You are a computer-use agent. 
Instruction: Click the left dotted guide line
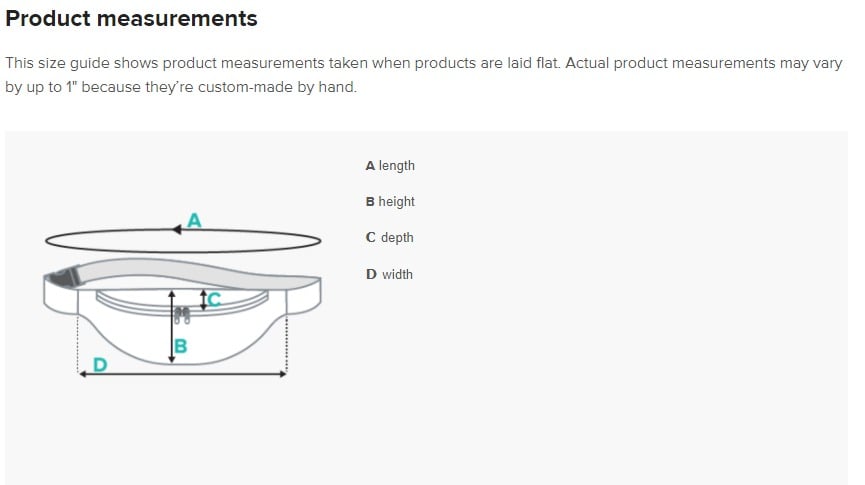(x=78, y=345)
